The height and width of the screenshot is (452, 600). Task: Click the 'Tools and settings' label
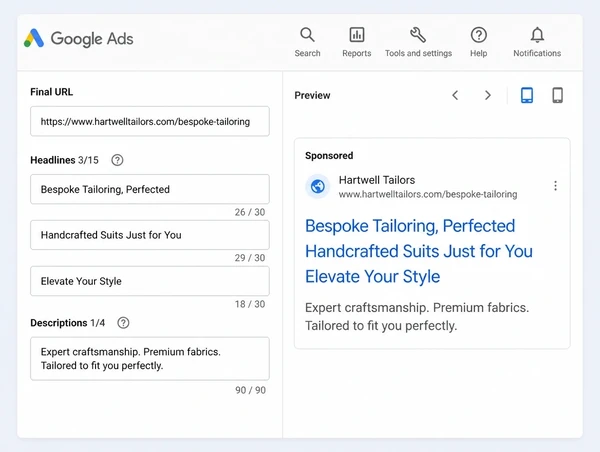(x=418, y=53)
